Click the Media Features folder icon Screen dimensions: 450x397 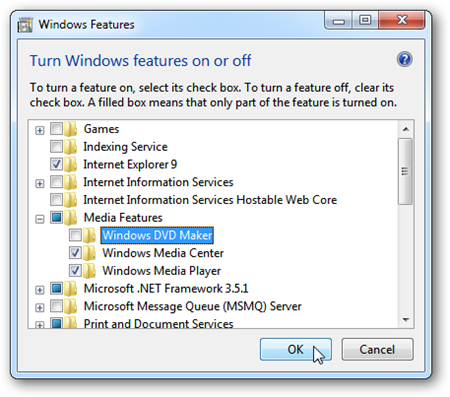pos(70,218)
